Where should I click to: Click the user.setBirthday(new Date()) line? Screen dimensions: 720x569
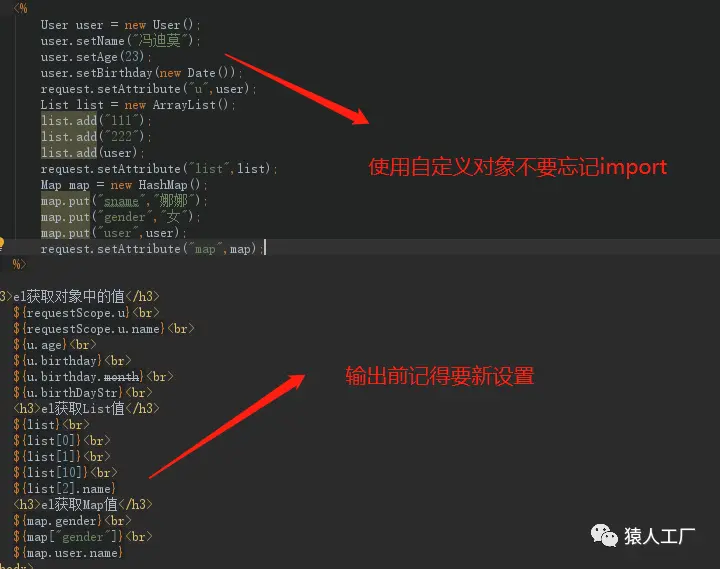coord(141,73)
